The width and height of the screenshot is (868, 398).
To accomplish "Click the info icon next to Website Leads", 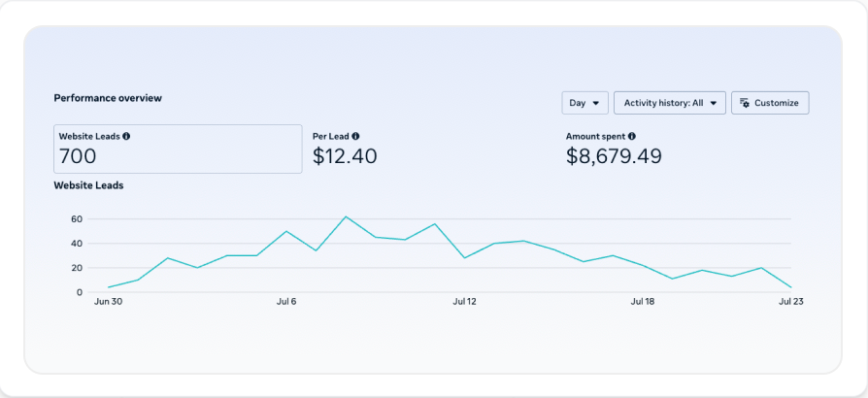I will [x=126, y=136].
